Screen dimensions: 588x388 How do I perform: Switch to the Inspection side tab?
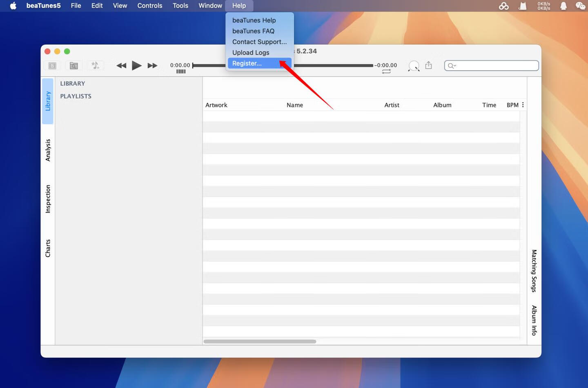point(48,199)
